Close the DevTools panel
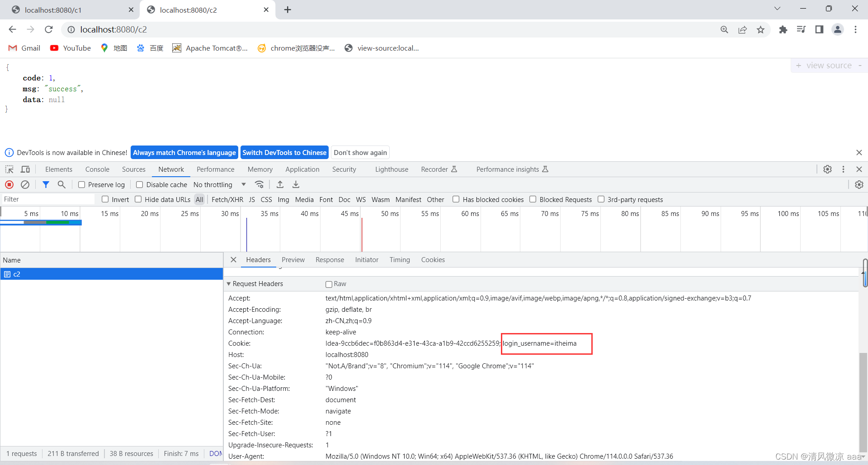Viewport: 868px width, 465px height. pyautogui.click(x=859, y=169)
